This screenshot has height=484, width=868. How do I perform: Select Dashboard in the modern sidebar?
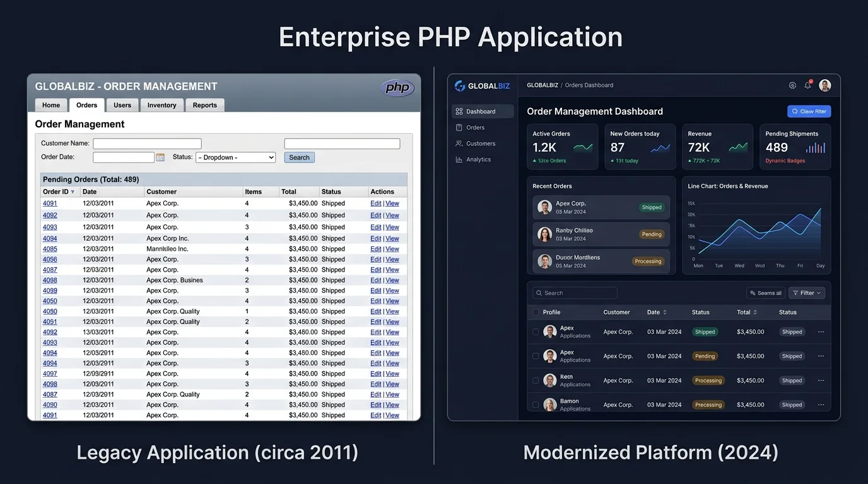[483, 112]
